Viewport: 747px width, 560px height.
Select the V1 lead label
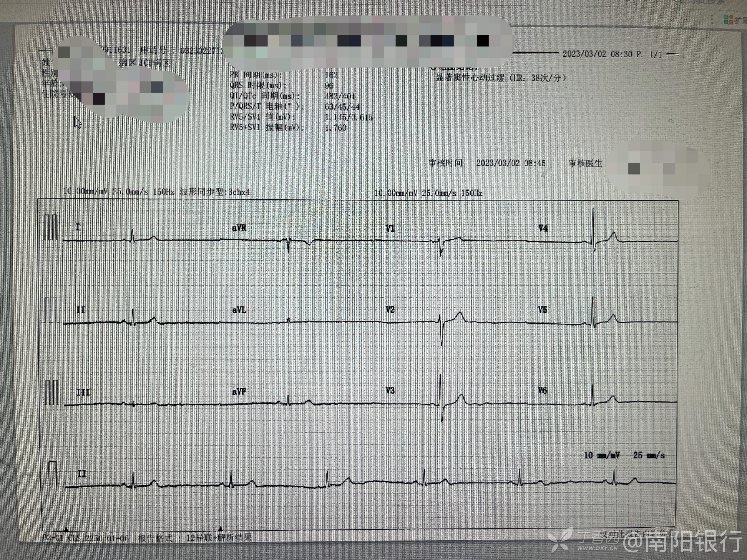coord(390,229)
